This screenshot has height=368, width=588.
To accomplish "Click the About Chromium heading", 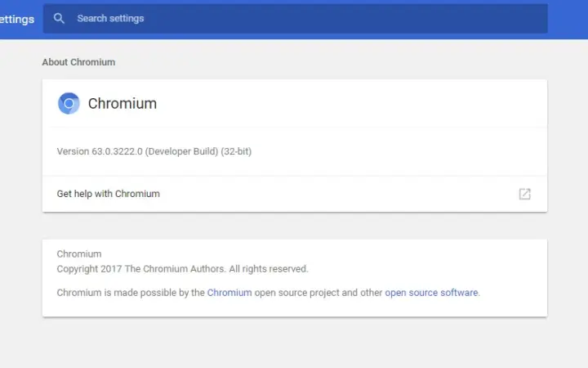I will pos(78,62).
